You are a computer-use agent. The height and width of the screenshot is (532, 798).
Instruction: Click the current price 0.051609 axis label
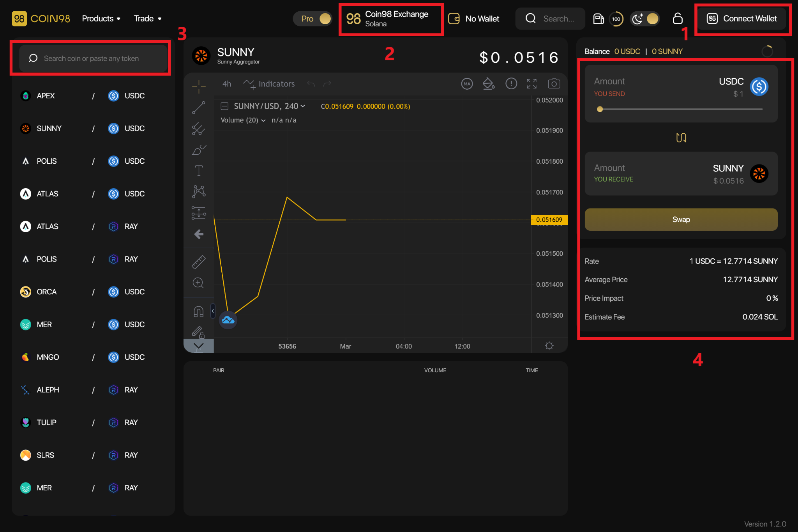tap(549, 220)
